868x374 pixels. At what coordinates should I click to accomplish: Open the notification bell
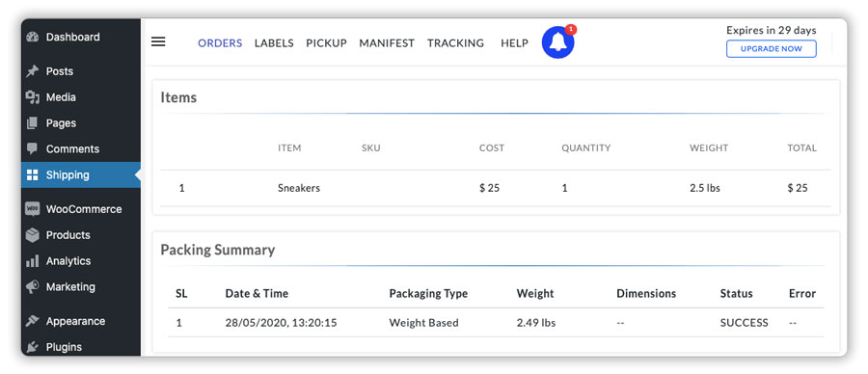557,42
